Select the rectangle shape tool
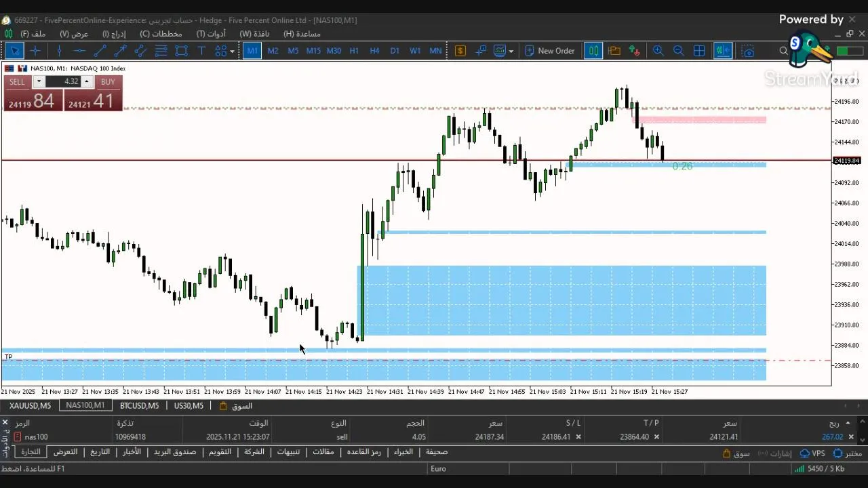 (x=181, y=51)
